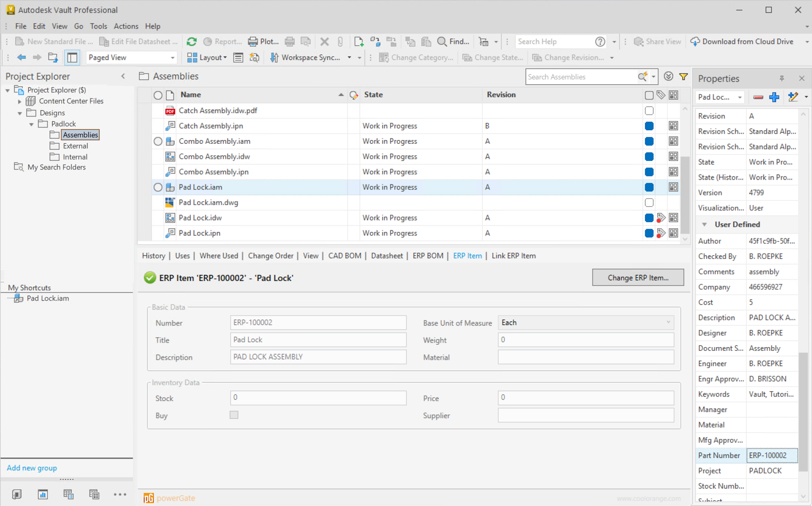The image size is (812, 506).
Task: Click the Workspace Sync icon
Action: tap(274, 58)
